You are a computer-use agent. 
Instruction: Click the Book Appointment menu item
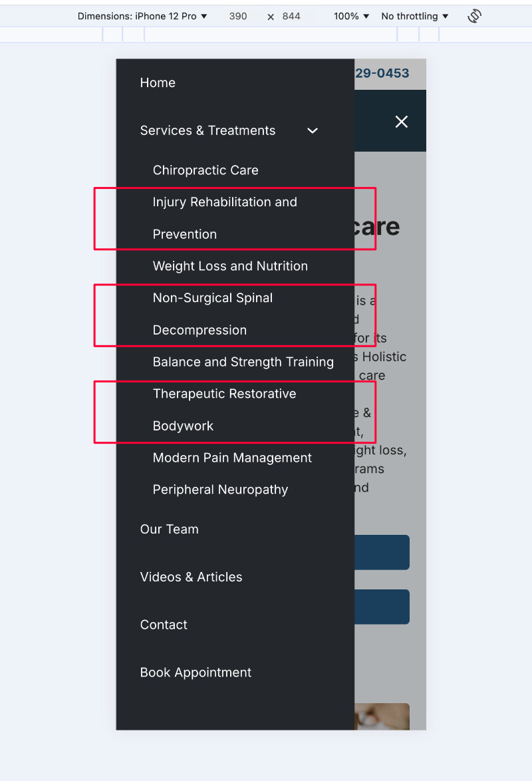click(x=196, y=673)
